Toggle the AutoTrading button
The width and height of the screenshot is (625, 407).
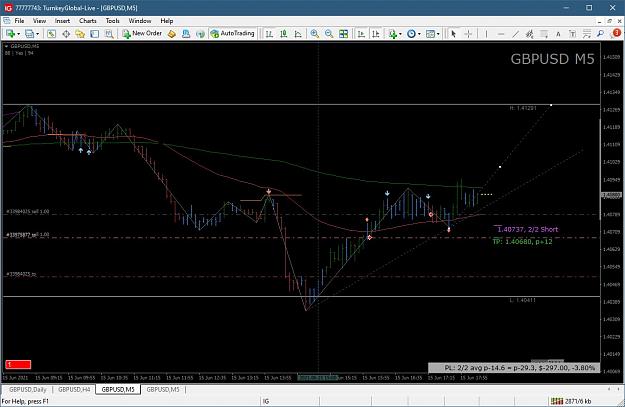[232, 33]
